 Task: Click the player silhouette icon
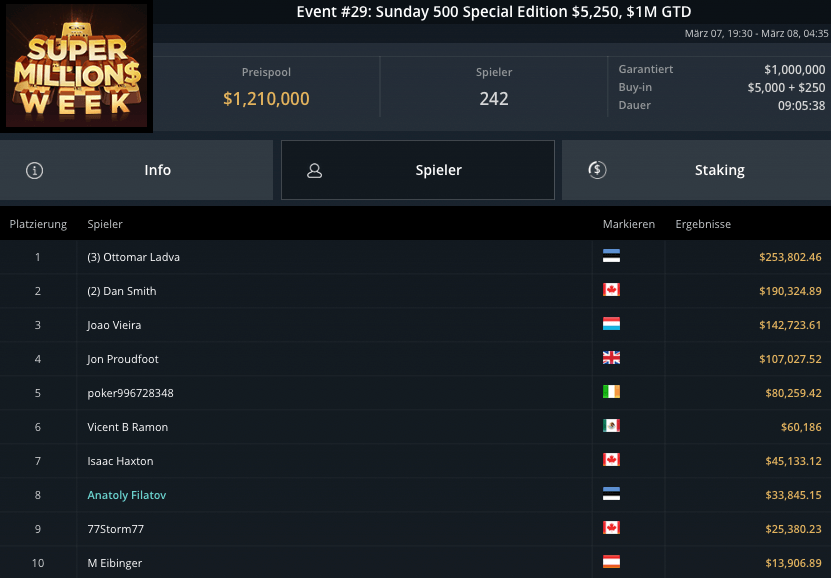314,170
